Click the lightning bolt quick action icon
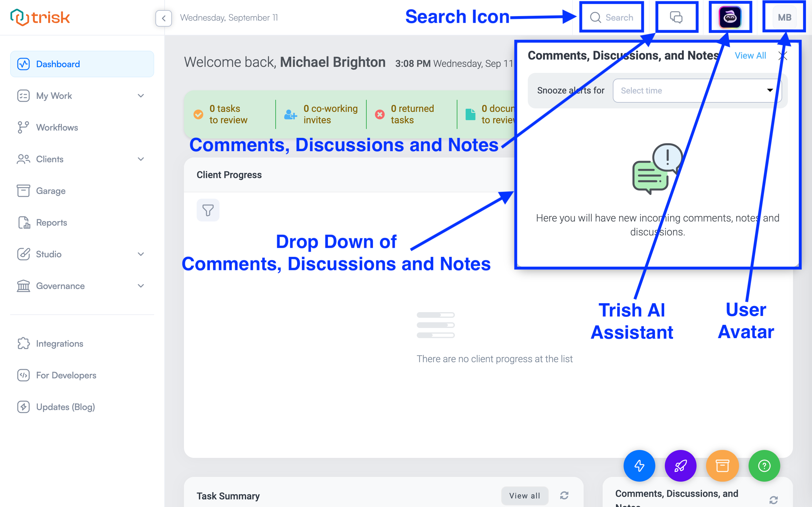 point(639,466)
